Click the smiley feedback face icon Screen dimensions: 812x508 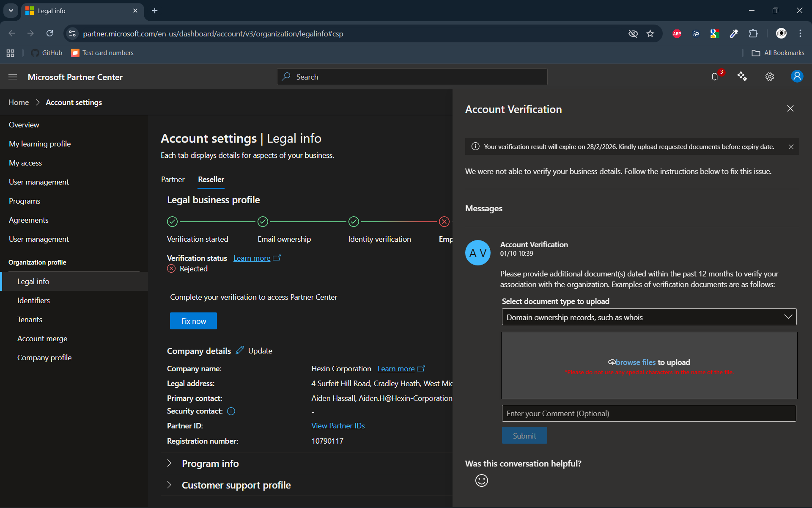(x=481, y=480)
